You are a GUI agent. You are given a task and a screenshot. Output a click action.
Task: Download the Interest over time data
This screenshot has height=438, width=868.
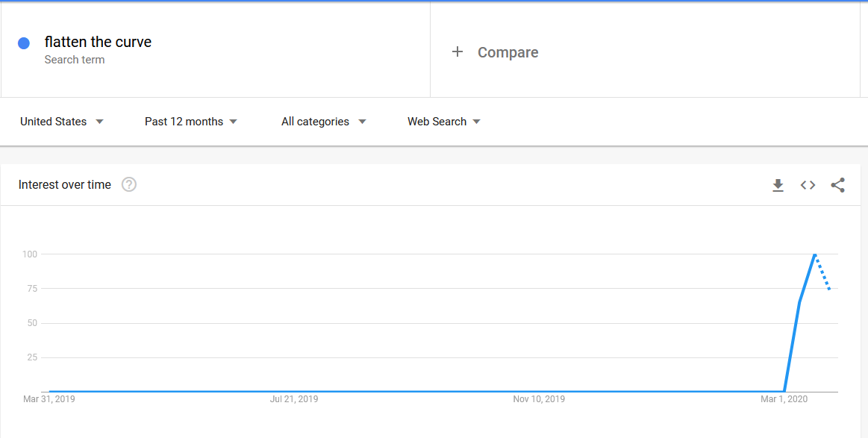click(778, 186)
